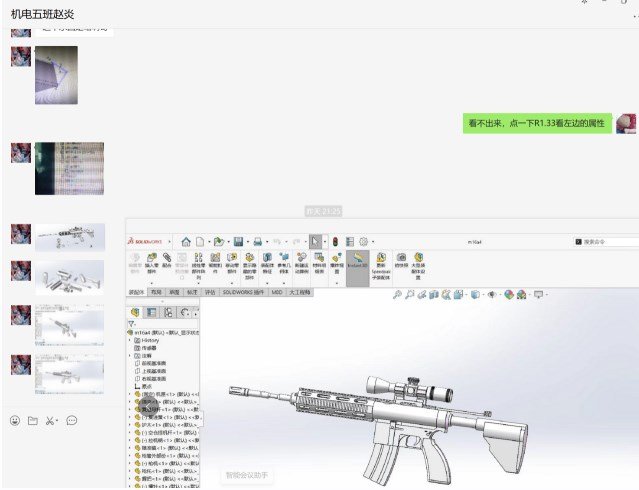639x490 pixels.
Task: Select the FeatureManager design tree tab icon
Action: 136,312
